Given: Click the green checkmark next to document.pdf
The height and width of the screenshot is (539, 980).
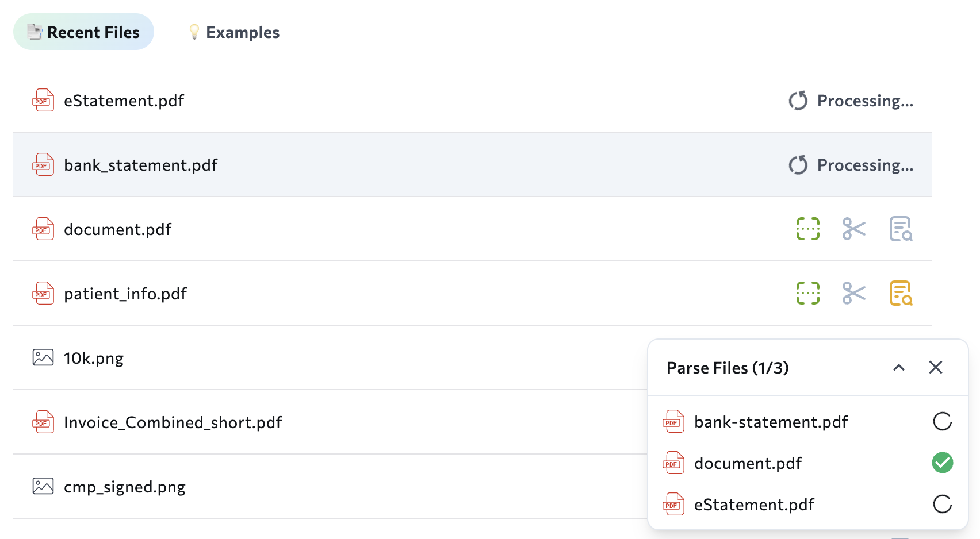Looking at the screenshot, I should tap(942, 463).
